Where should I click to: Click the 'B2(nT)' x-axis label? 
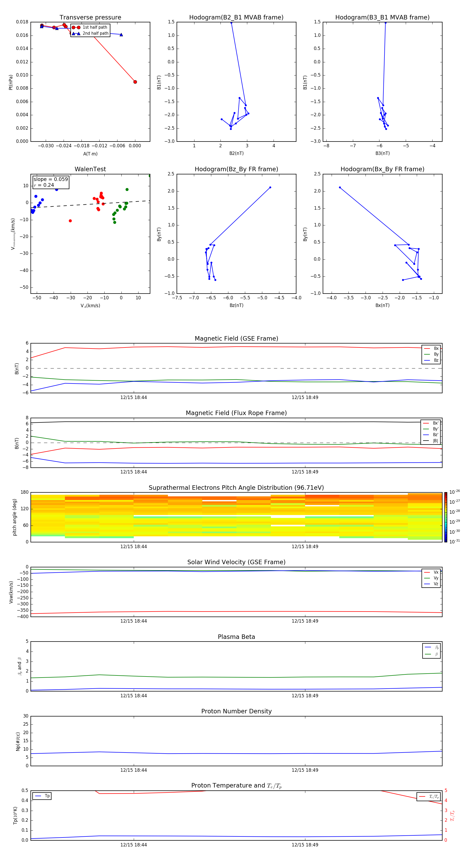236,153
